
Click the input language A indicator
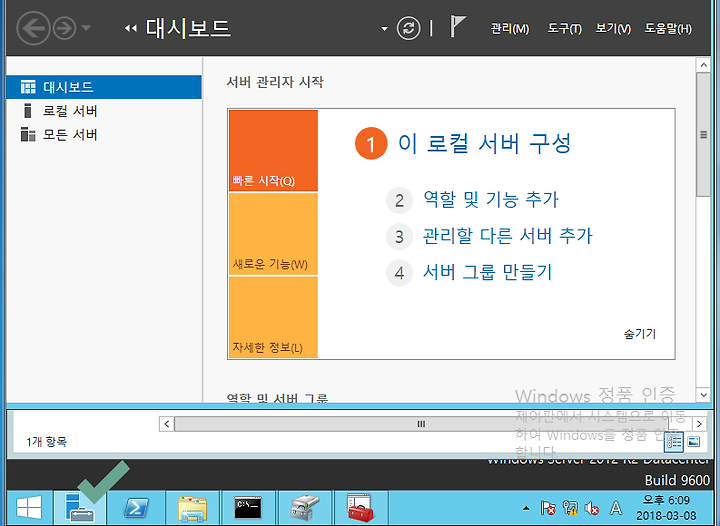pyautogui.click(x=615, y=508)
